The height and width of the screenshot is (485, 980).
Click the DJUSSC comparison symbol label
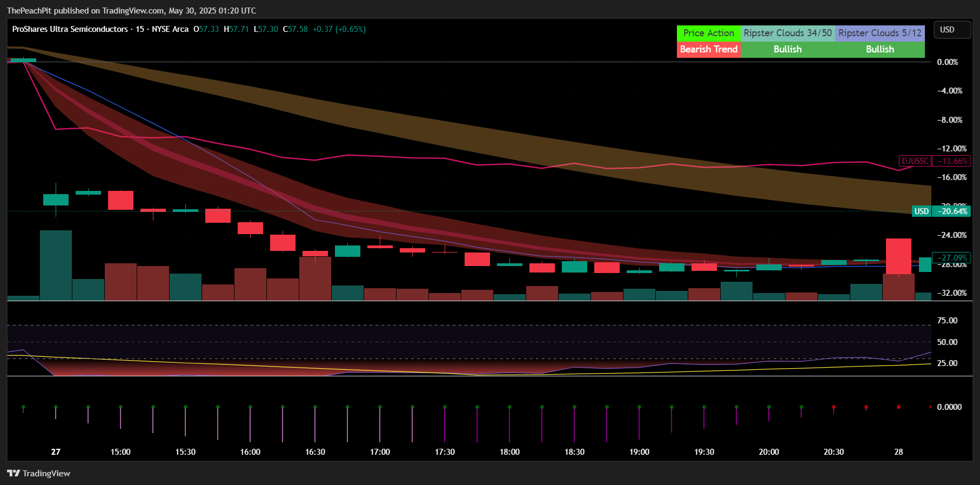915,161
